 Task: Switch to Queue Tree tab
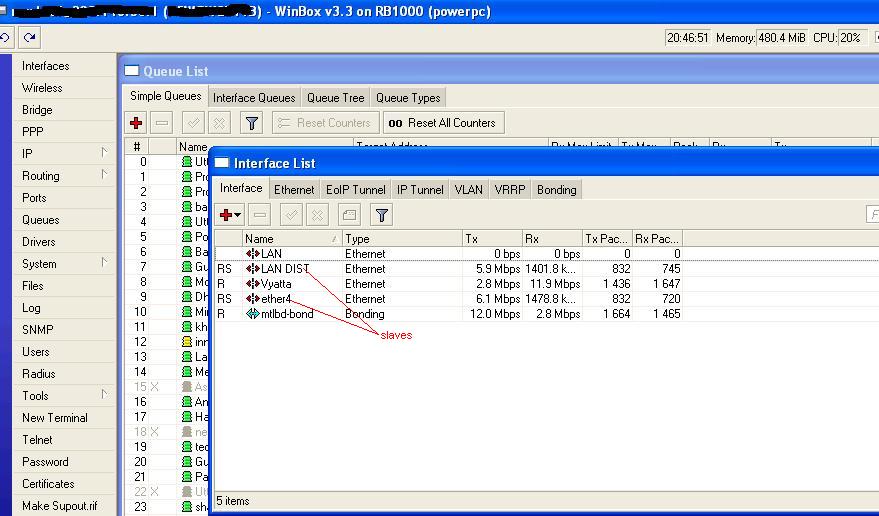tap(335, 98)
